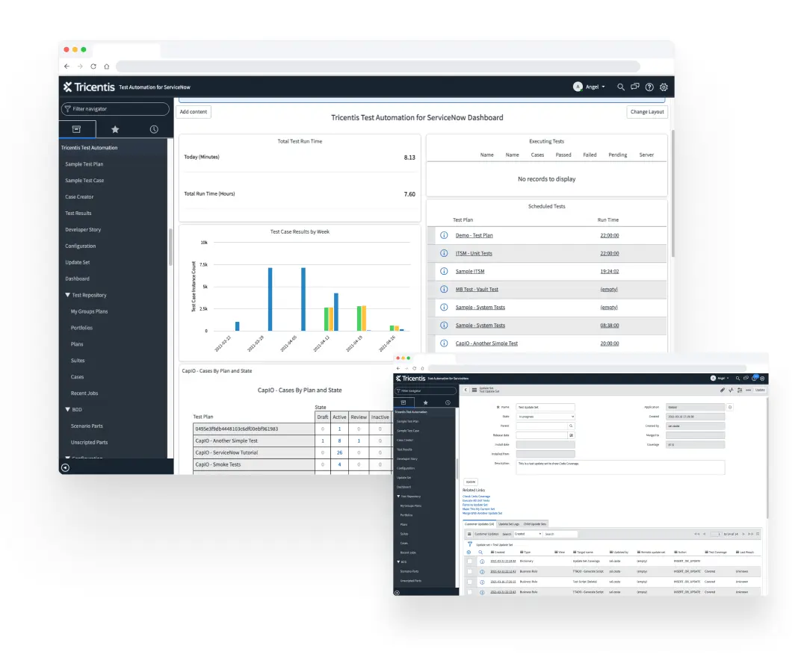This screenshot has width=807, height=672.
Task: Open the info icon for CapIO - Another Simple Test
Action: [x=444, y=343]
